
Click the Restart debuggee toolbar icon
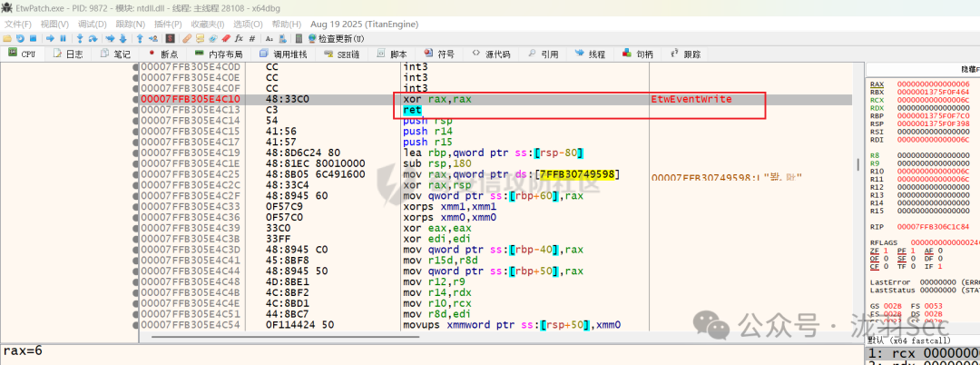coord(20,39)
